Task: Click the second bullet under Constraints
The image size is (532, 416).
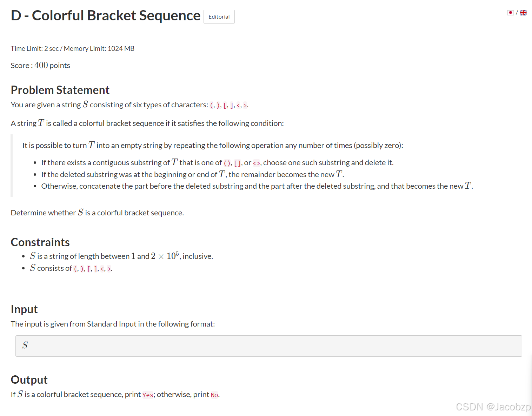Action: [24, 268]
